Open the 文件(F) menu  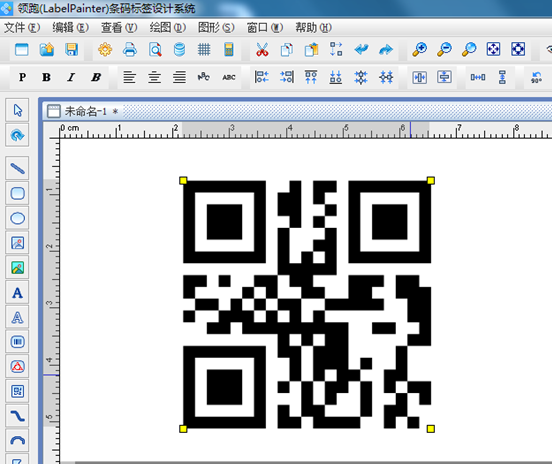point(22,27)
